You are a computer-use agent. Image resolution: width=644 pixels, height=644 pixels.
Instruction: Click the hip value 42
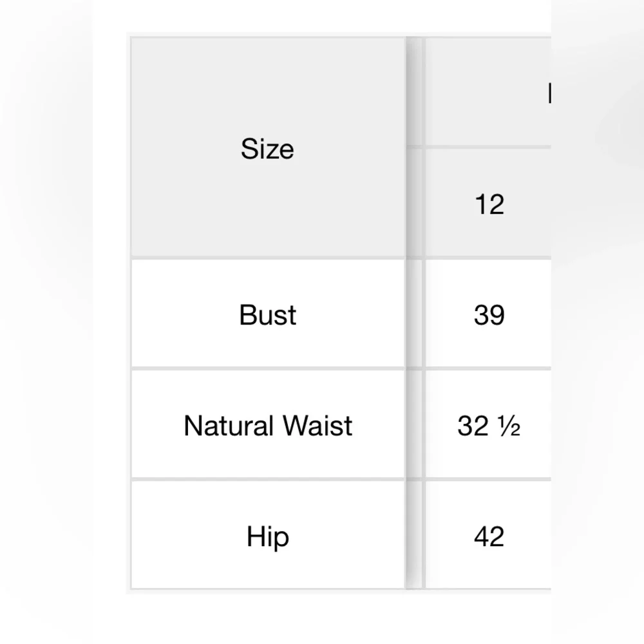click(x=489, y=536)
